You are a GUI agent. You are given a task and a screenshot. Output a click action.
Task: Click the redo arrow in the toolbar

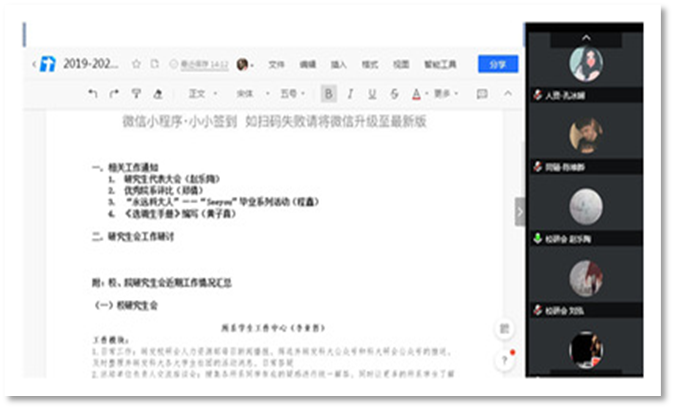coord(114,94)
